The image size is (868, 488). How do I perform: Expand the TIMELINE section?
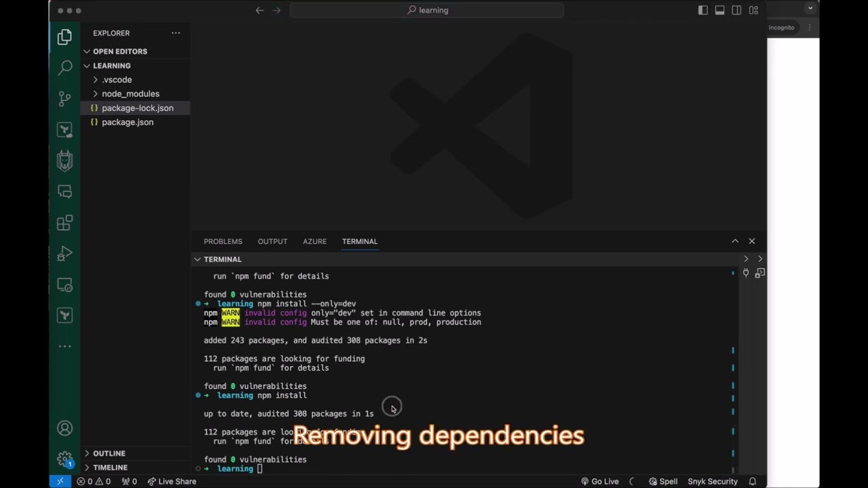pos(110,468)
